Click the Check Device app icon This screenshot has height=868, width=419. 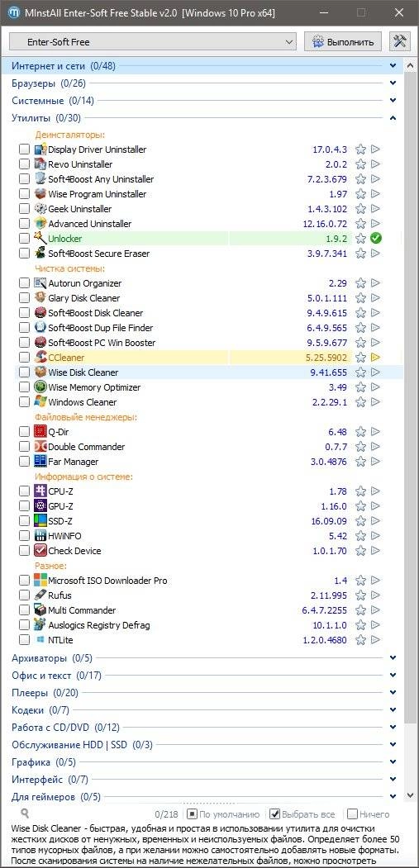(x=40, y=551)
